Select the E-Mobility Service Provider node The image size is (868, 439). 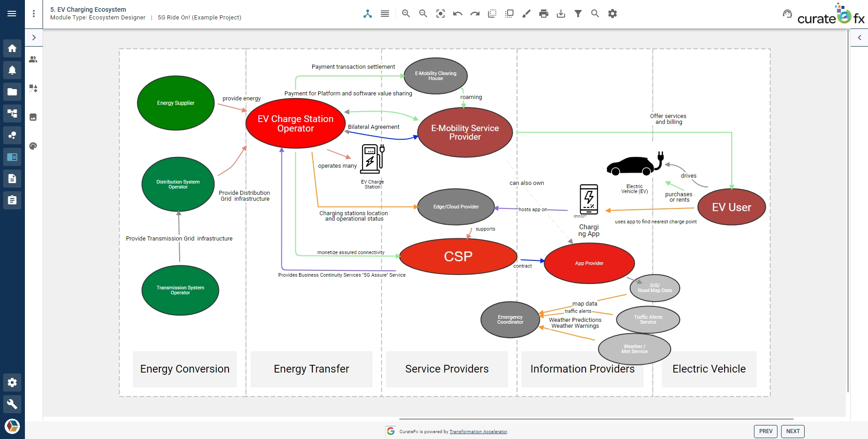pos(465,132)
